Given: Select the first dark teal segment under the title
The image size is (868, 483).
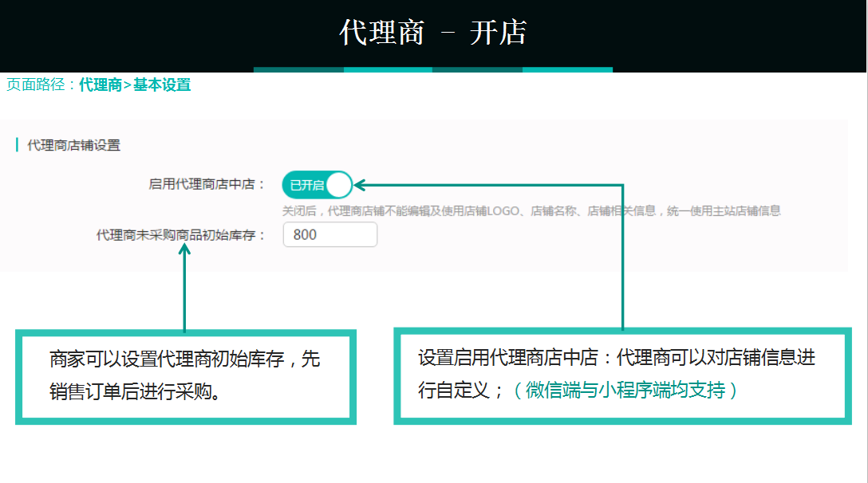Looking at the screenshot, I should pyautogui.click(x=298, y=70).
